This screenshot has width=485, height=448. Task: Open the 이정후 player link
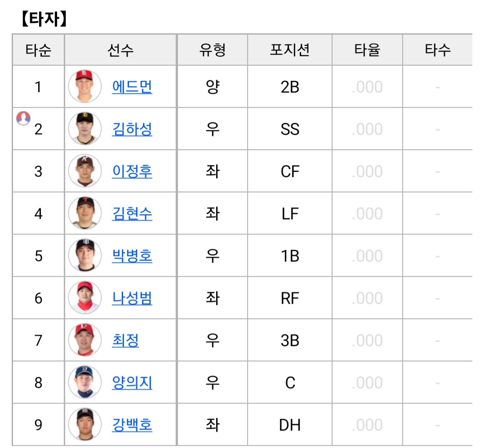pos(132,171)
